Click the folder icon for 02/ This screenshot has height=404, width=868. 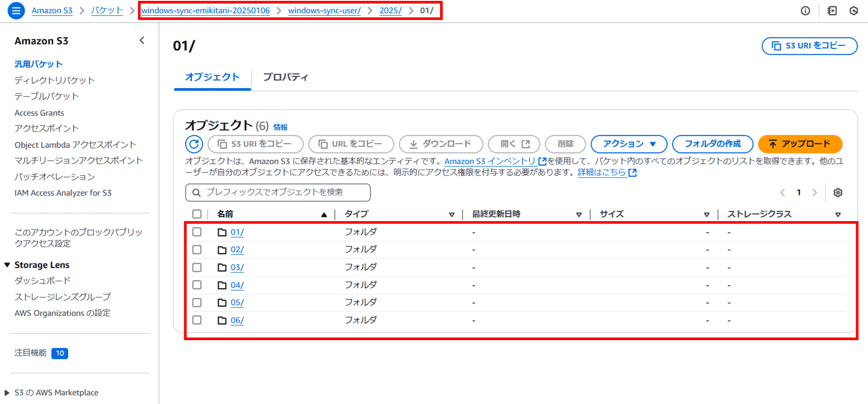222,250
